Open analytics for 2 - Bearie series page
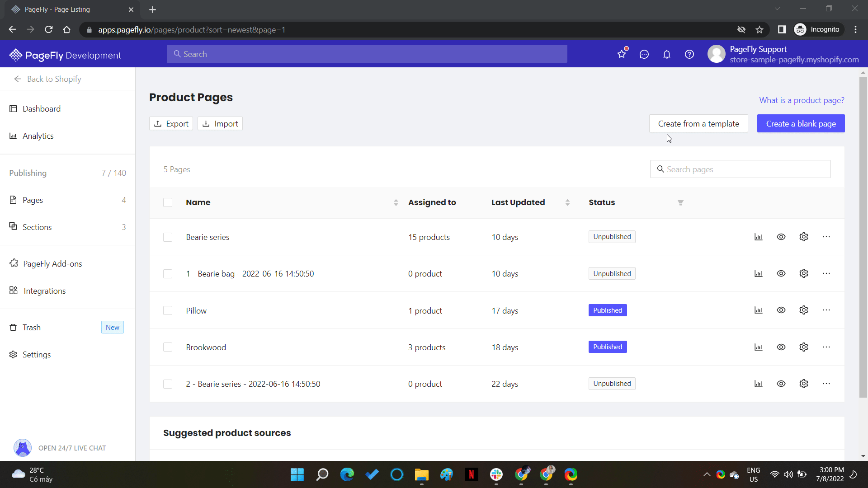The image size is (868, 488). point(759,384)
